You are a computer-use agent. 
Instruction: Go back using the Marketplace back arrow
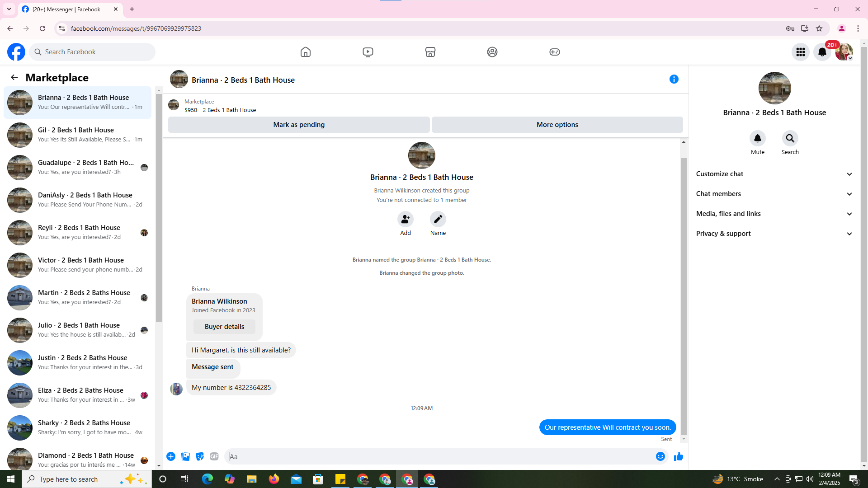14,78
